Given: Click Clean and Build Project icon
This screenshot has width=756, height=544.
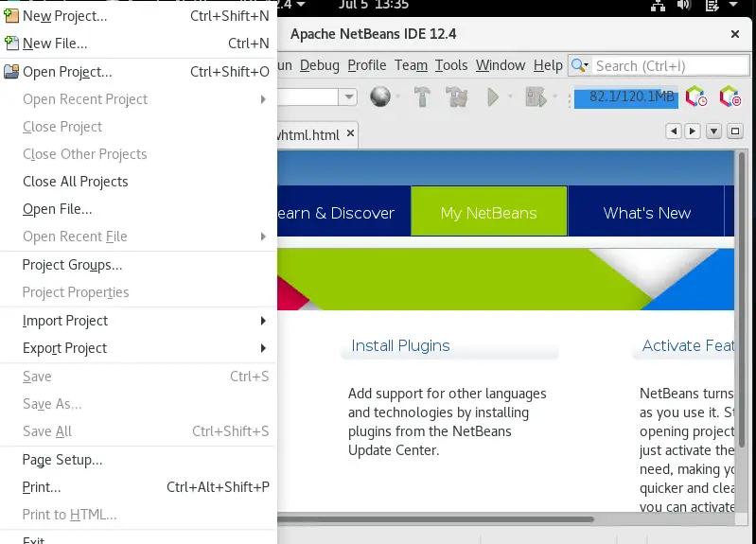Looking at the screenshot, I should point(456,97).
